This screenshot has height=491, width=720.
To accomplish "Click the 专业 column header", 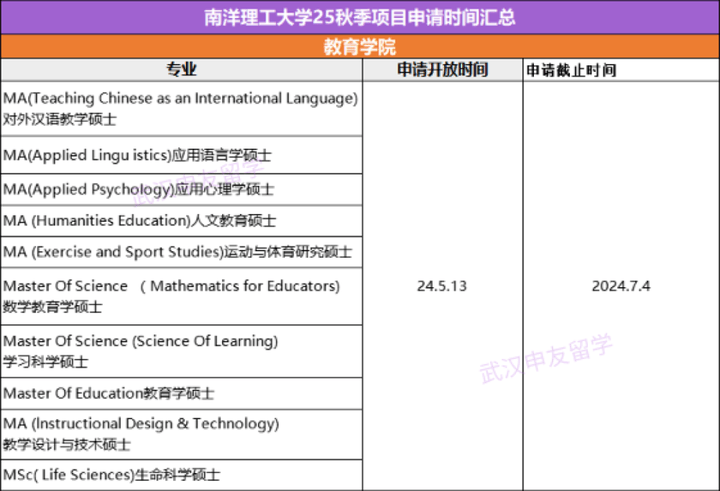I will tap(181, 70).
